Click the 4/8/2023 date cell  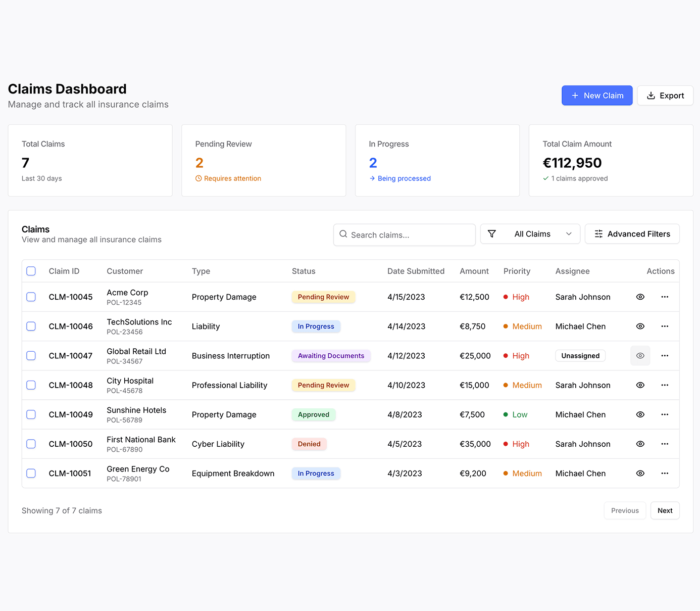point(405,414)
